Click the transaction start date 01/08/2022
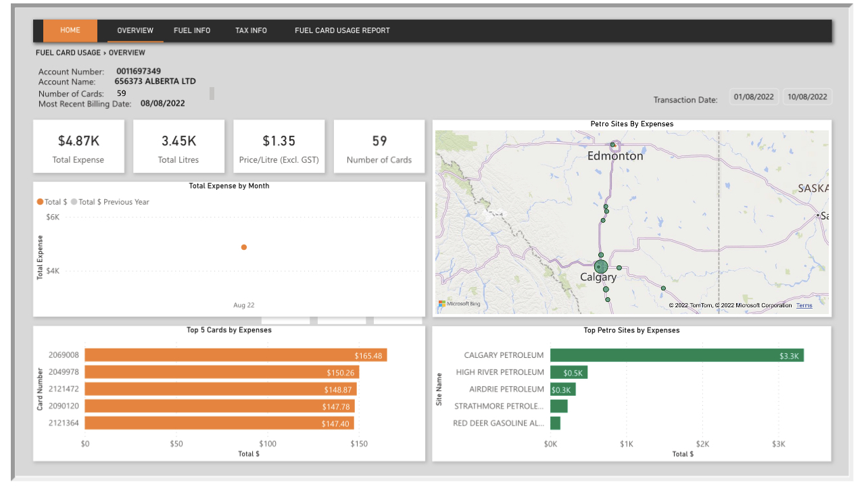Screen dimensions: 868x491 pos(754,97)
